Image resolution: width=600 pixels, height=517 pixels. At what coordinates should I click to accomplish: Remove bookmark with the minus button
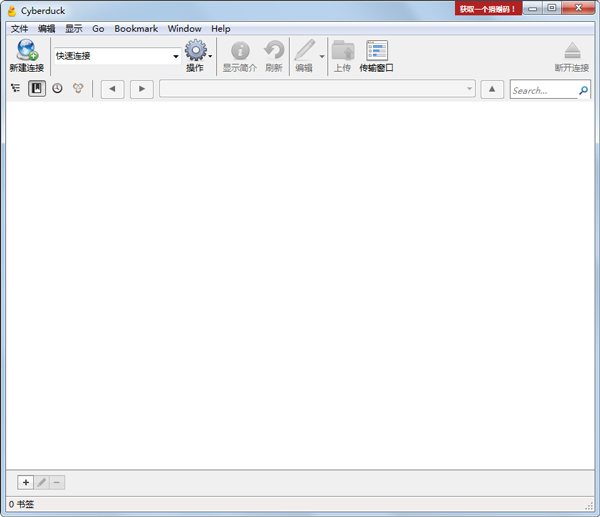[57, 482]
